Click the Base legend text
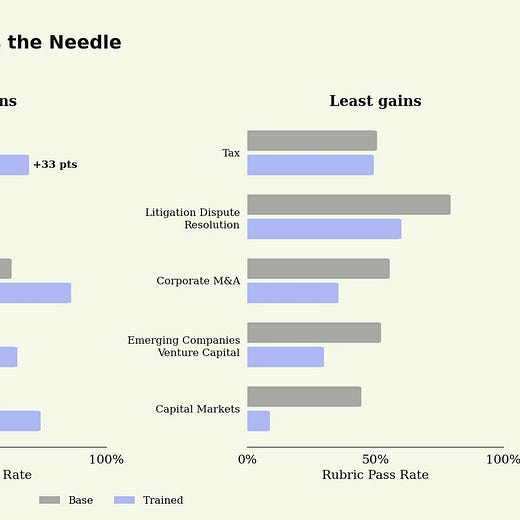Viewport: 520px width, 520px height. pyautogui.click(x=81, y=500)
